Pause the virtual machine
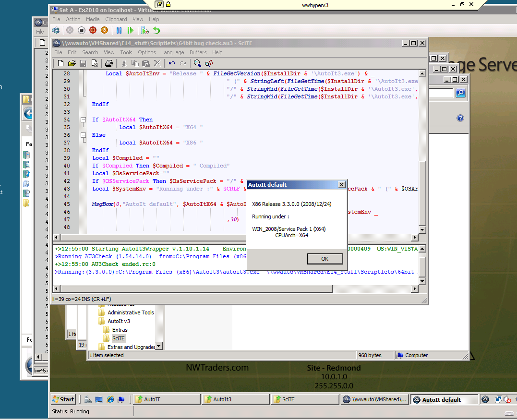 pos(119,30)
